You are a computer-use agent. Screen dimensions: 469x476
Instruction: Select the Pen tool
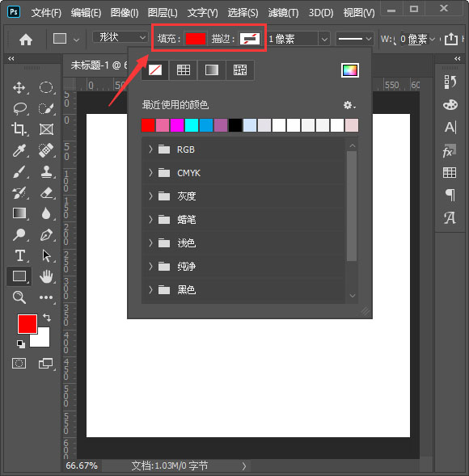point(46,234)
